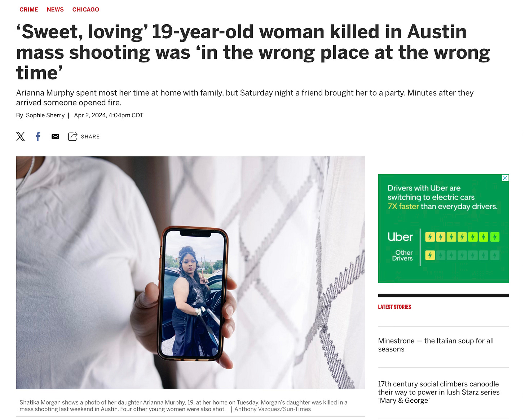The image size is (525, 420).
Task: Click the article headline
Action: pos(253,52)
